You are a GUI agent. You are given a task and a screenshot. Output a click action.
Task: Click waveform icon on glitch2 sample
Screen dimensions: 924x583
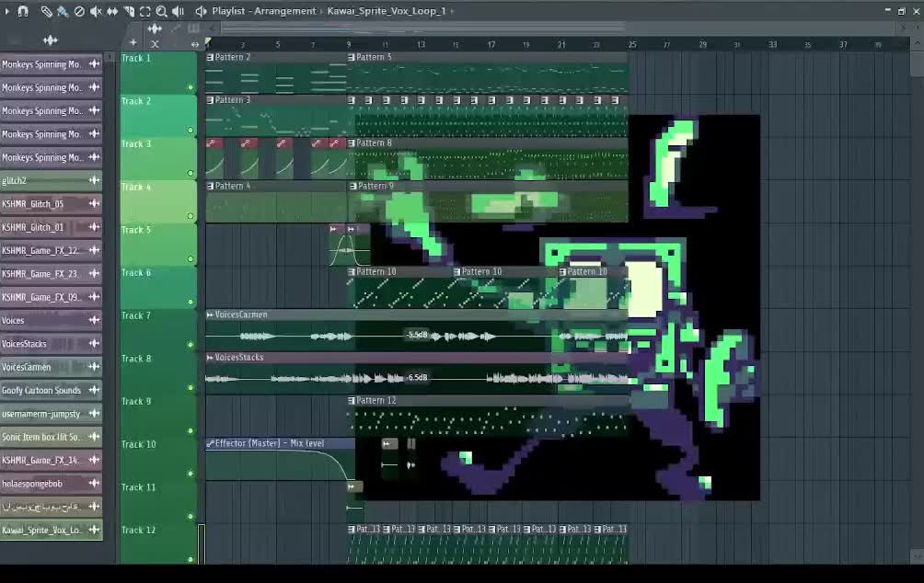[94, 180]
